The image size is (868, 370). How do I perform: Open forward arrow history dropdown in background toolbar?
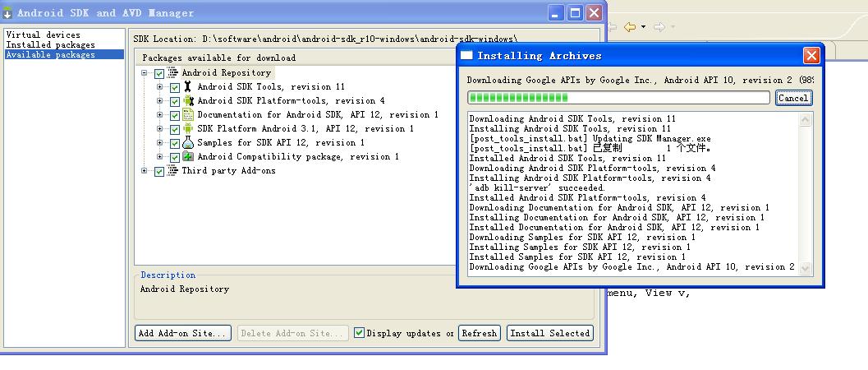click(673, 26)
